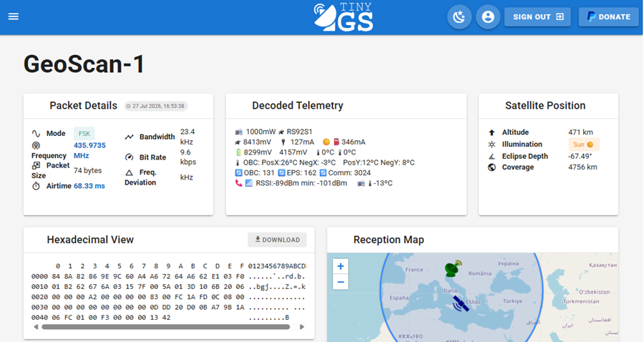Click the red battery icon before 346mA
Image resolution: width=644 pixels, height=342 pixels.
click(x=336, y=142)
